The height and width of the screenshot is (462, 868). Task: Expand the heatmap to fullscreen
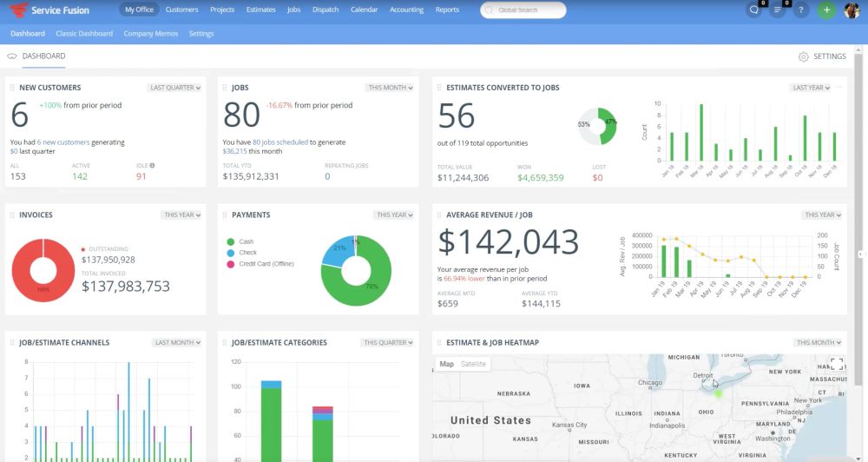click(x=836, y=364)
